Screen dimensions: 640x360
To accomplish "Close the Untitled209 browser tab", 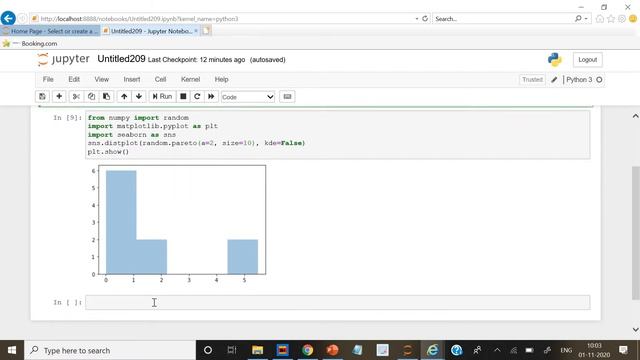I will click(196, 31).
